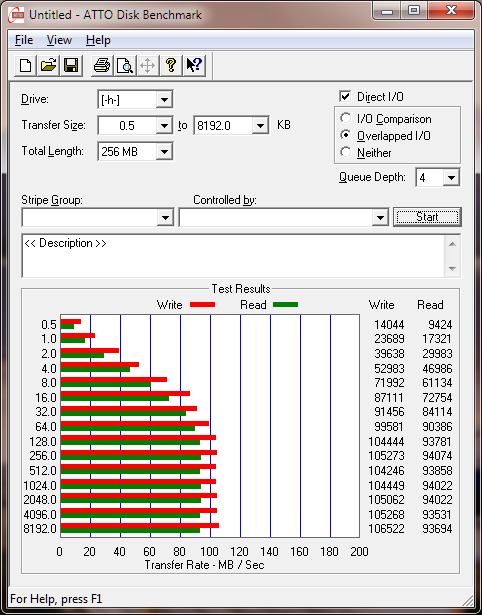Minimize the ATTO Disk Benchmark window

387,11
